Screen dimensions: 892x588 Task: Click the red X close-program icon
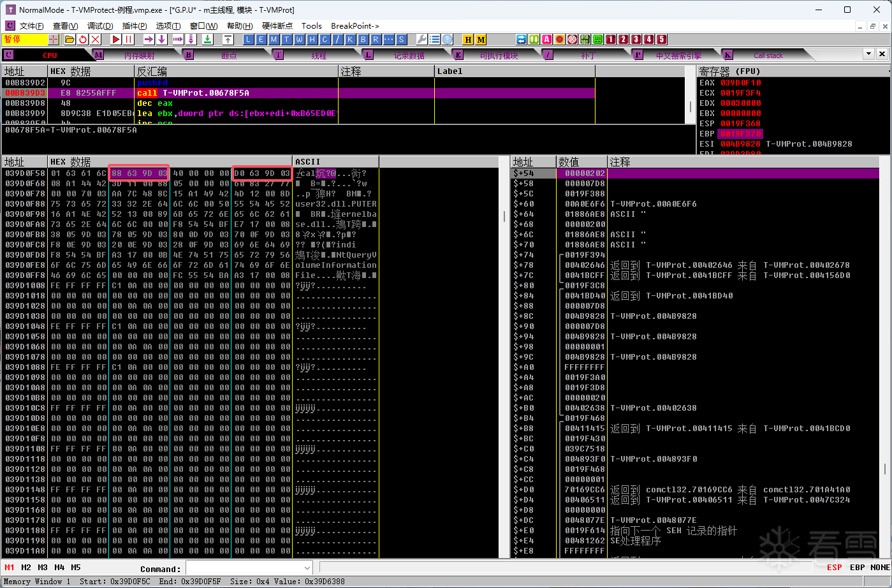pyautogui.click(x=95, y=40)
